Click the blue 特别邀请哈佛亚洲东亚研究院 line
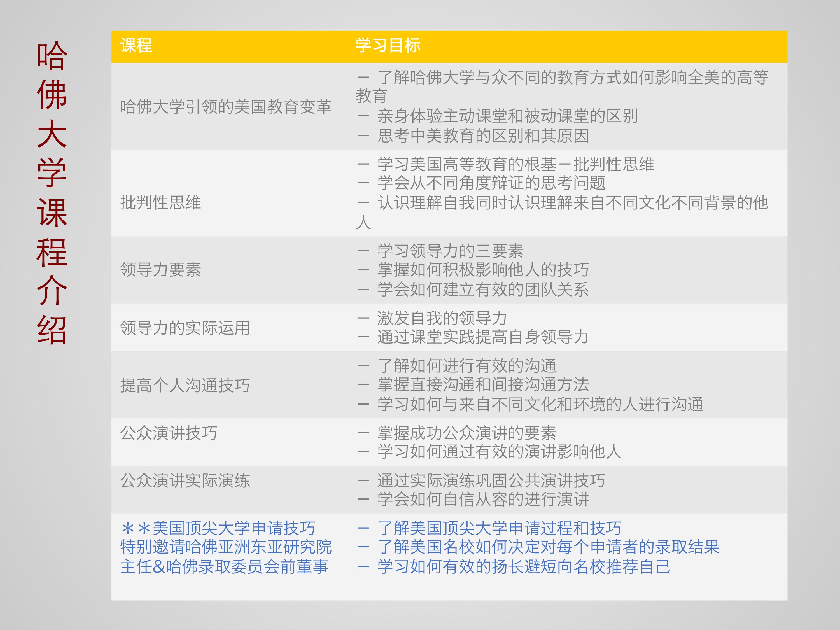The width and height of the screenshot is (840, 630). tap(226, 547)
